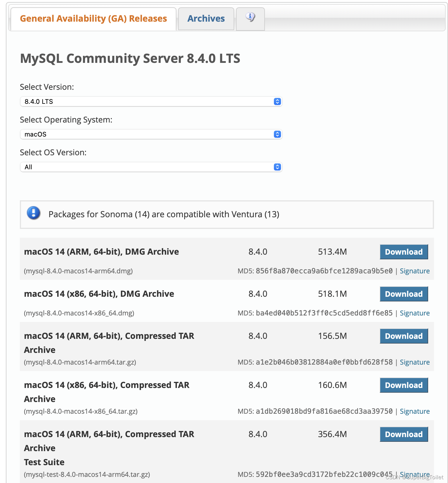Click the filename (mysql-test-8.4.0-macos14-arm64.tar.gz)
Image resolution: width=448 pixels, height=483 pixels.
[87, 474]
